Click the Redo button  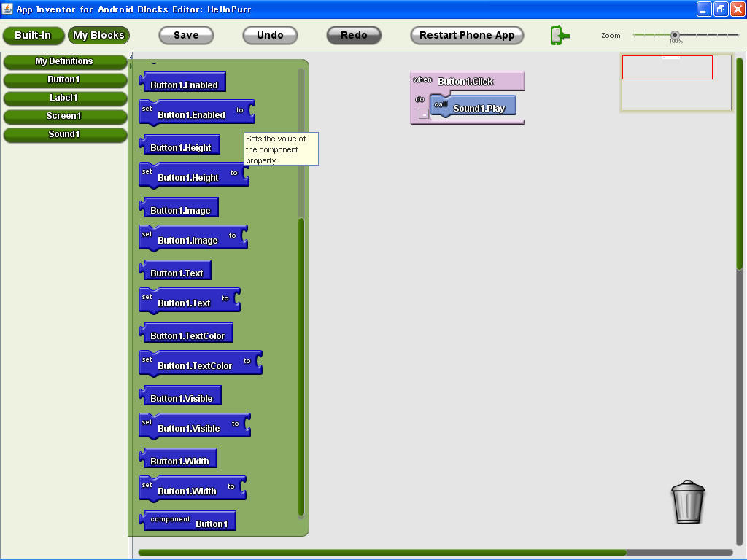tap(354, 35)
